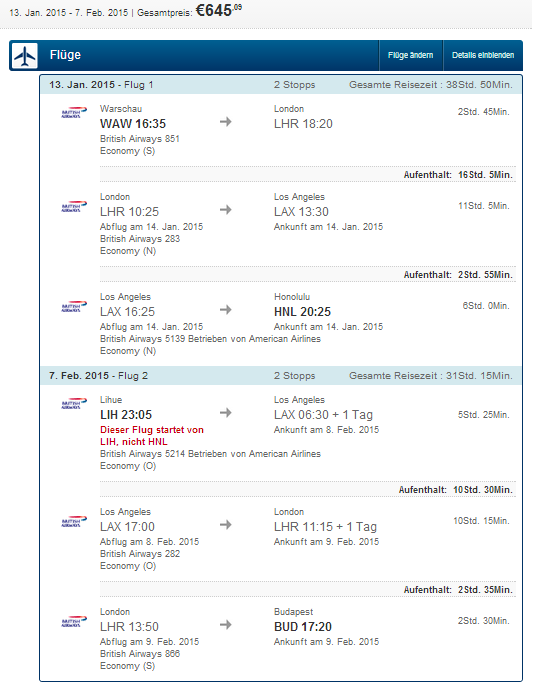This screenshot has width=539, height=686.
Task: Click the arrow between LIH and LAX
Action: tap(226, 413)
